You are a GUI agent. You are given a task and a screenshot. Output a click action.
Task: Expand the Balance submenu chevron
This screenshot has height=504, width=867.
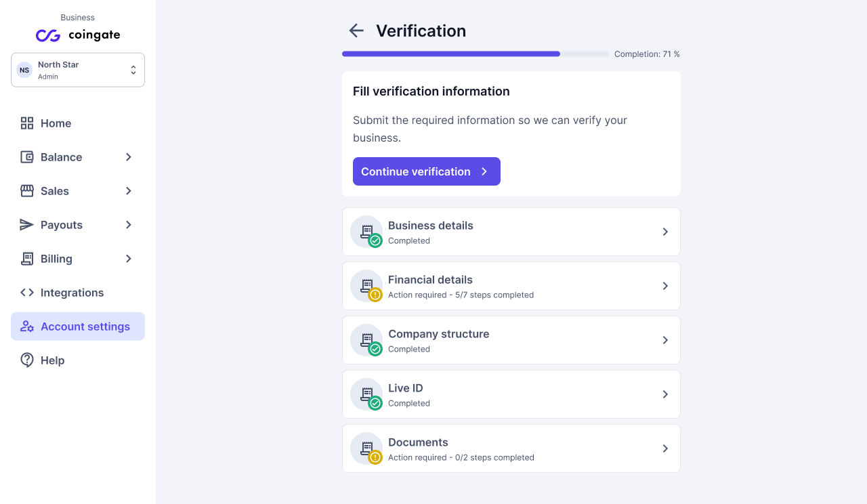tap(129, 157)
